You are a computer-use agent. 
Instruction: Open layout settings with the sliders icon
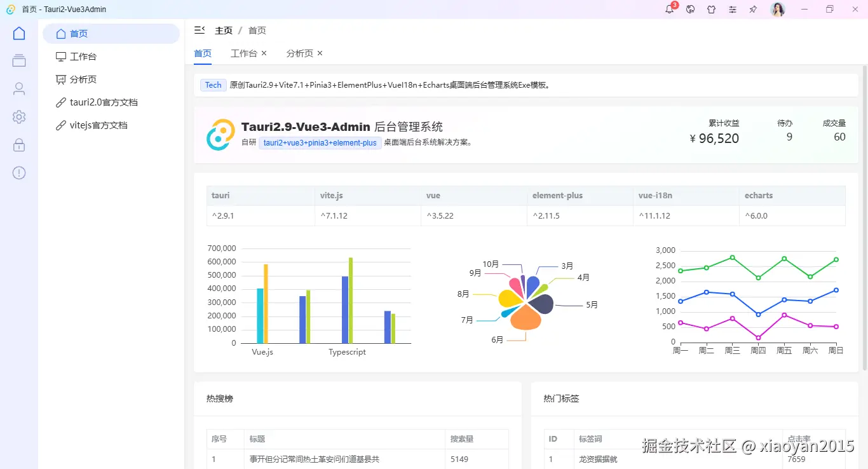pyautogui.click(x=732, y=10)
